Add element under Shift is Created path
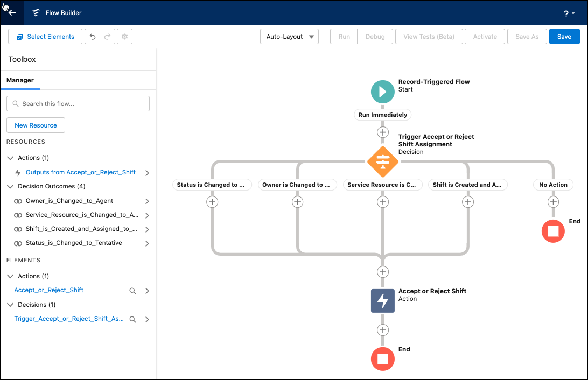Image resolution: width=588 pixels, height=380 pixels. [467, 202]
